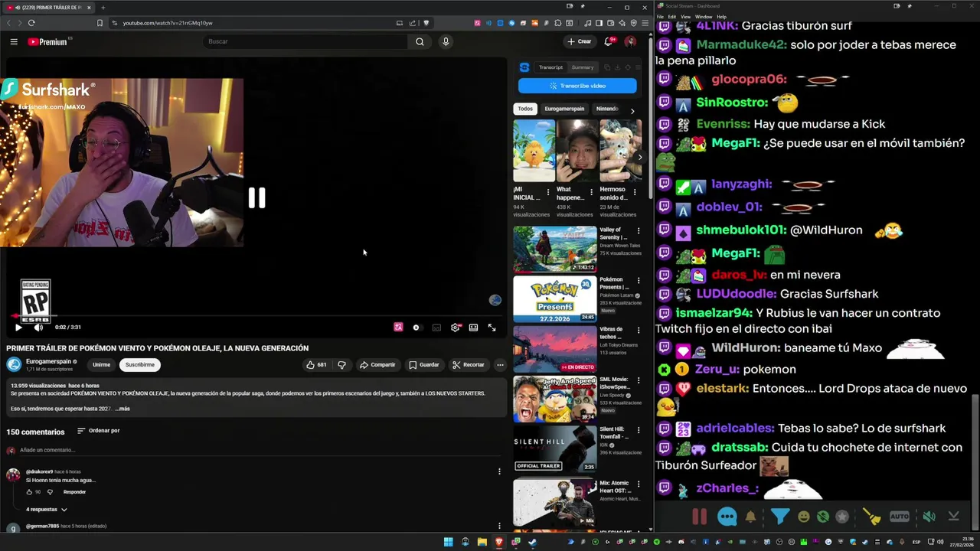Bookmark the page from the address bar
The height and width of the screenshot is (551, 980).
(100, 23)
